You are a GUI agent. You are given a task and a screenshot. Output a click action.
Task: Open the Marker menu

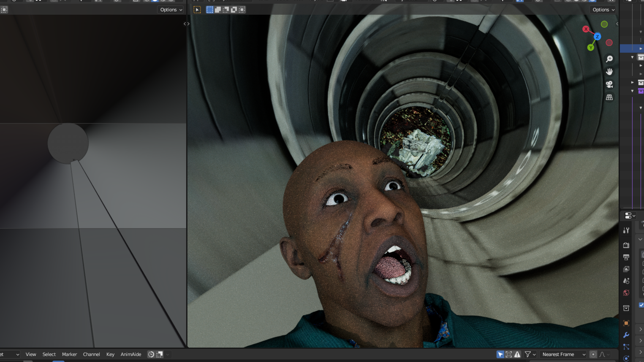69,354
